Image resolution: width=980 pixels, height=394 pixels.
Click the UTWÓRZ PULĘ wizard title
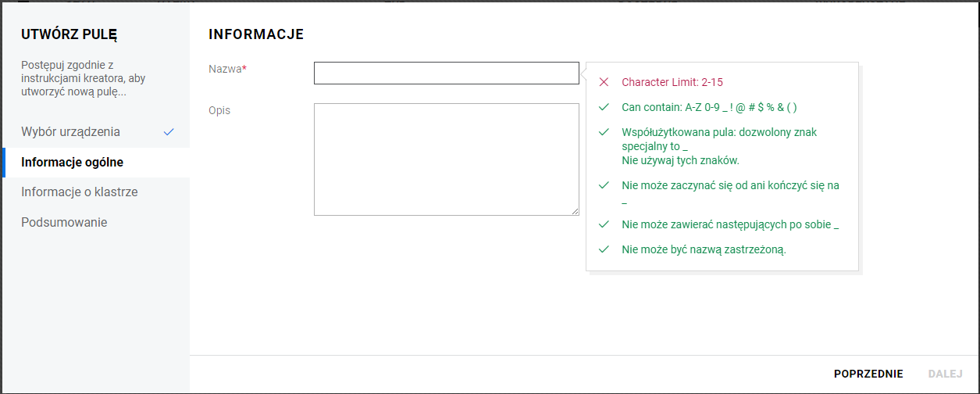pos(69,34)
